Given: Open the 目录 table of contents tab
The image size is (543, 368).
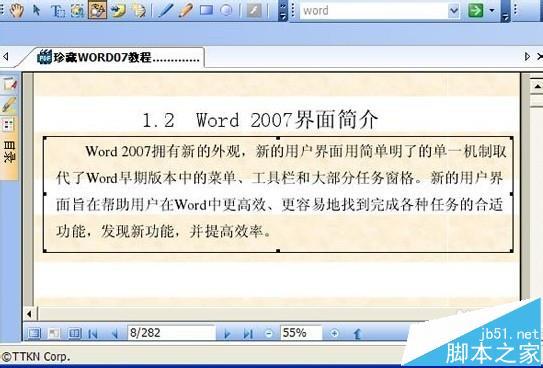Looking at the screenshot, I should [x=9, y=152].
